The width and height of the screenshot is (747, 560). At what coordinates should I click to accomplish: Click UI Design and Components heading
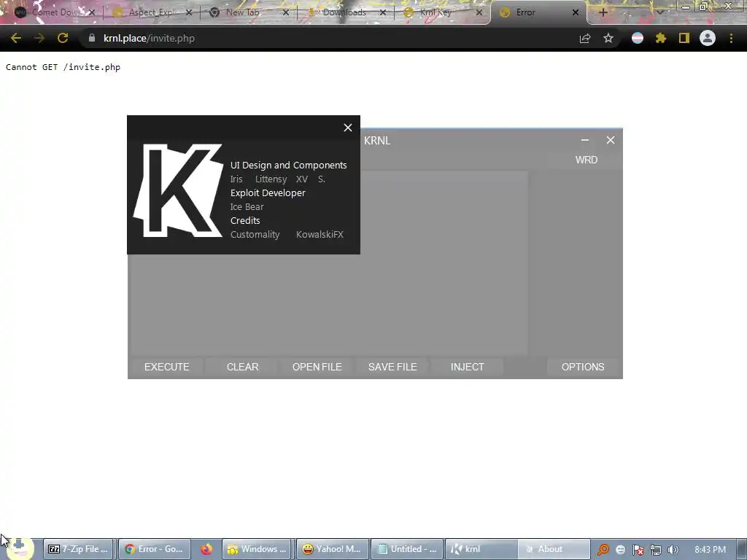pos(289,166)
